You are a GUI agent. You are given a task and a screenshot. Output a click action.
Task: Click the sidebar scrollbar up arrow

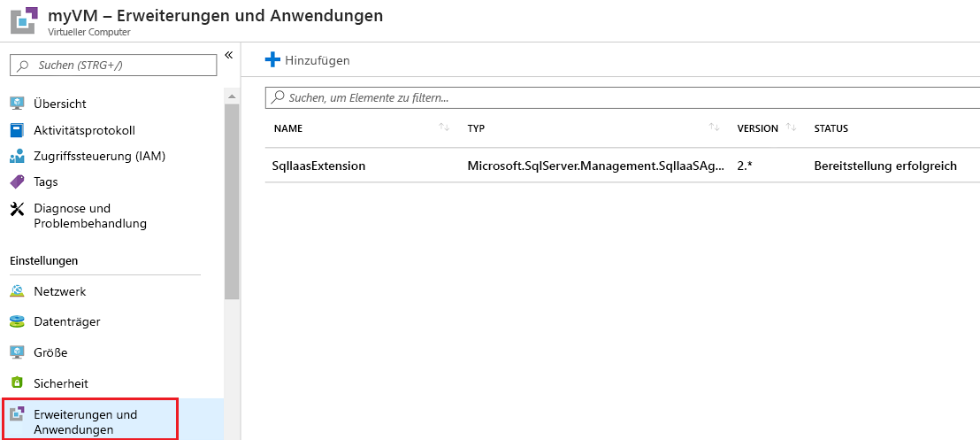click(x=231, y=97)
